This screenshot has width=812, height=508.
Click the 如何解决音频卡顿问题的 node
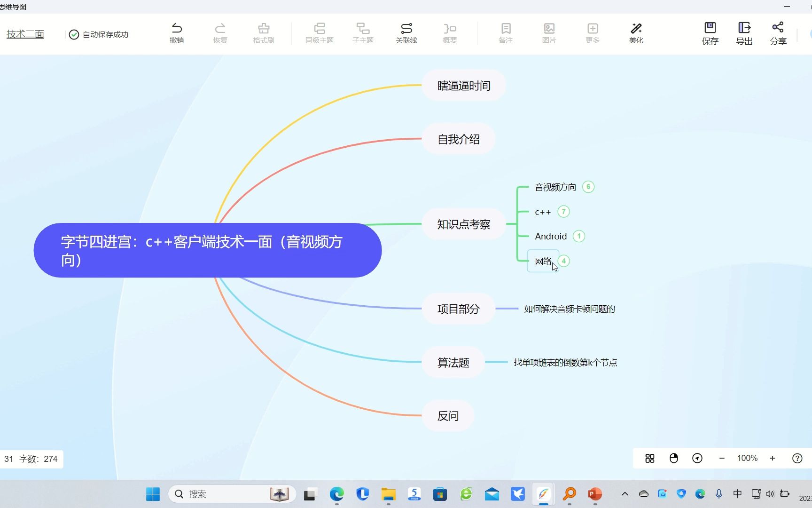pos(570,309)
